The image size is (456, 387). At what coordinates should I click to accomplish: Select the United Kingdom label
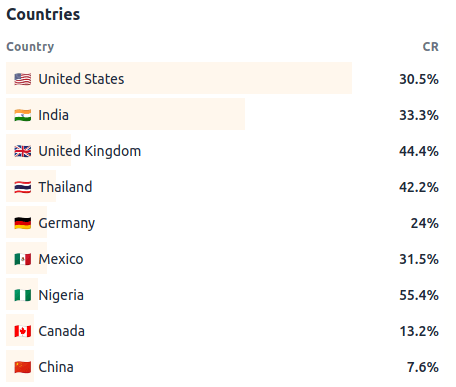90,151
